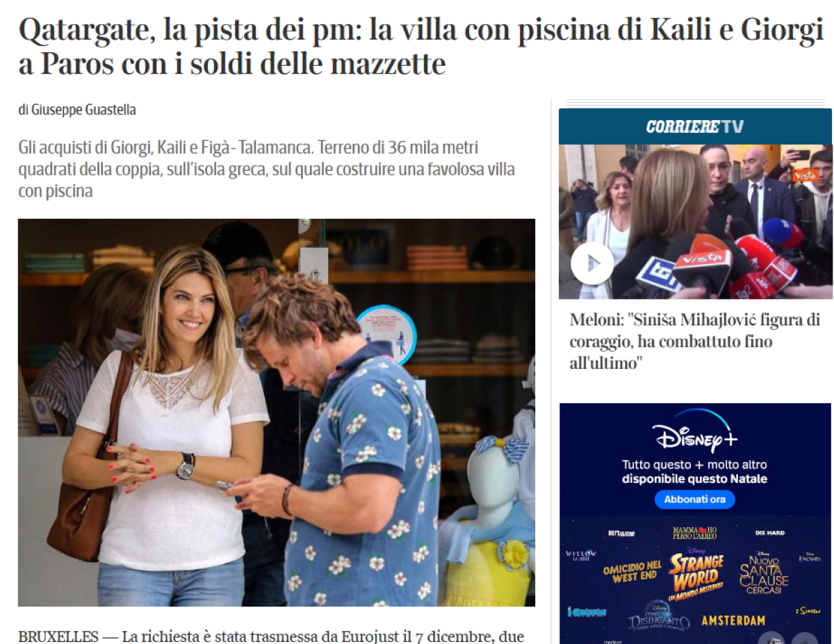Click the Strange World logo in ad
Screen dimensions: 834x644
click(x=696, y=573)
